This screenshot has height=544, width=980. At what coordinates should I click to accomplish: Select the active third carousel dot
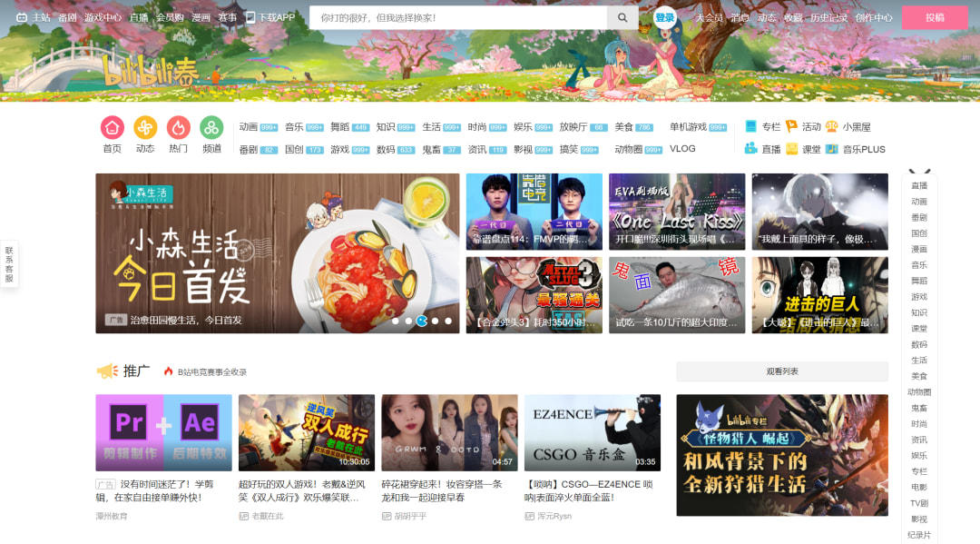[x=422, y=321]
